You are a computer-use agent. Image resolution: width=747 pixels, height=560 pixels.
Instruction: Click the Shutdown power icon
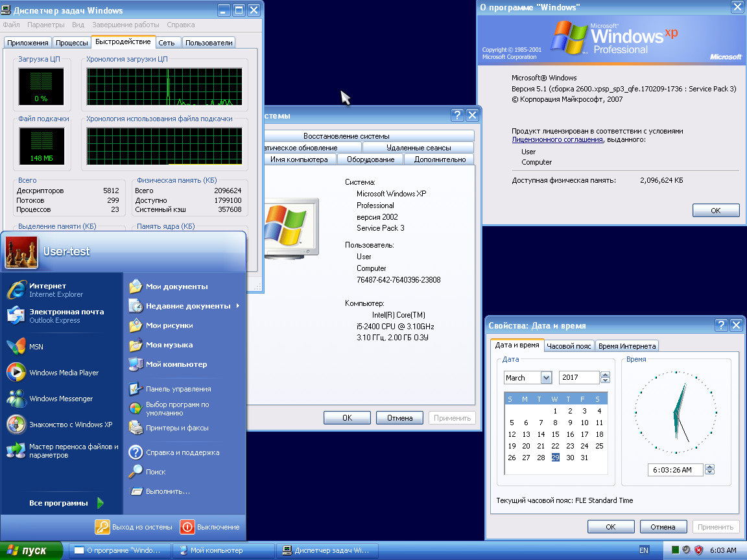[187, 527]
